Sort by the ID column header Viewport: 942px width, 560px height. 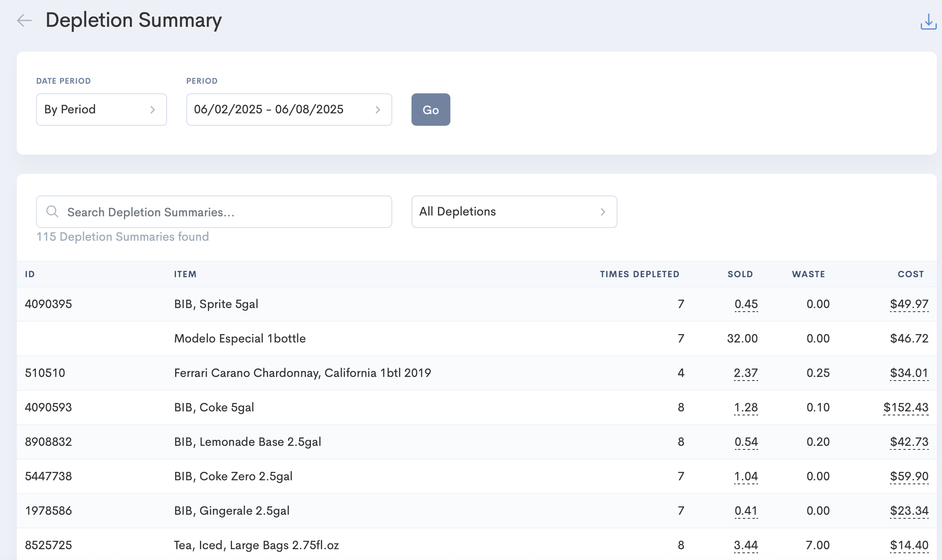tap(30, 274)
